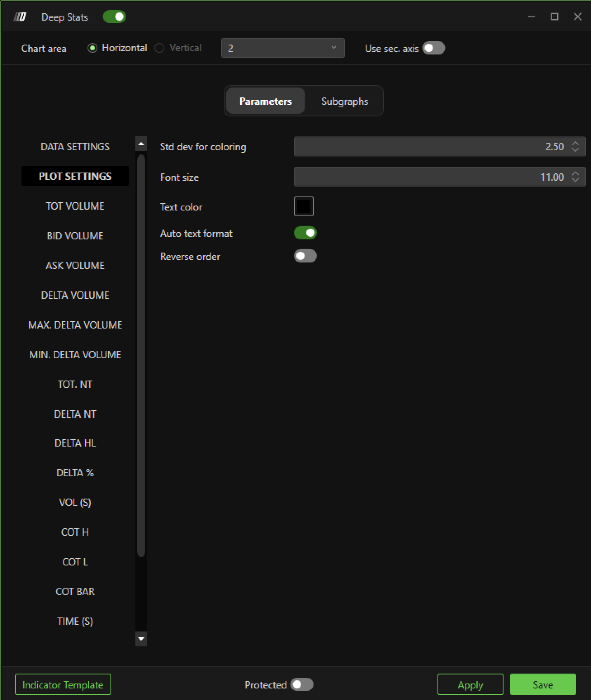
Task: Select DELTA VOLUME in the sidebar
Action: pos(75,295)
